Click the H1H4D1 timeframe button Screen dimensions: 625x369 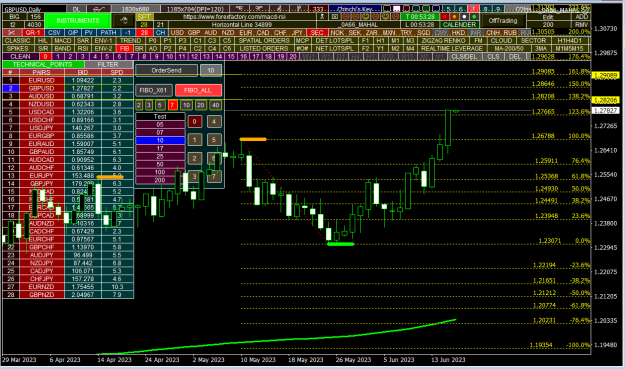(x=569, y=41)
